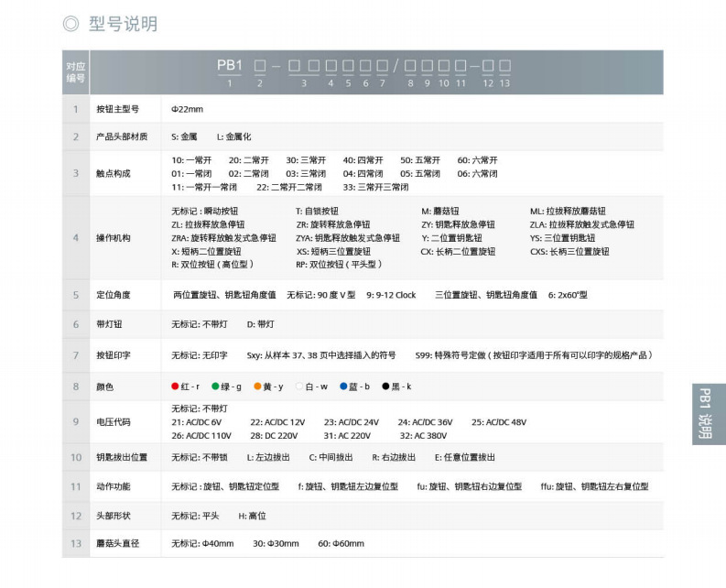
Task: Click the RP: 双位按钮（平头型）entry
Action: [339, 265]
